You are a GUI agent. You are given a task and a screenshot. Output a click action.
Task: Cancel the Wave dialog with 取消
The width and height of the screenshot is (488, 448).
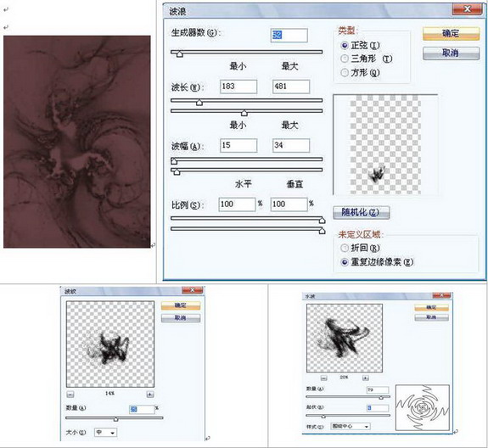(451, 53)
